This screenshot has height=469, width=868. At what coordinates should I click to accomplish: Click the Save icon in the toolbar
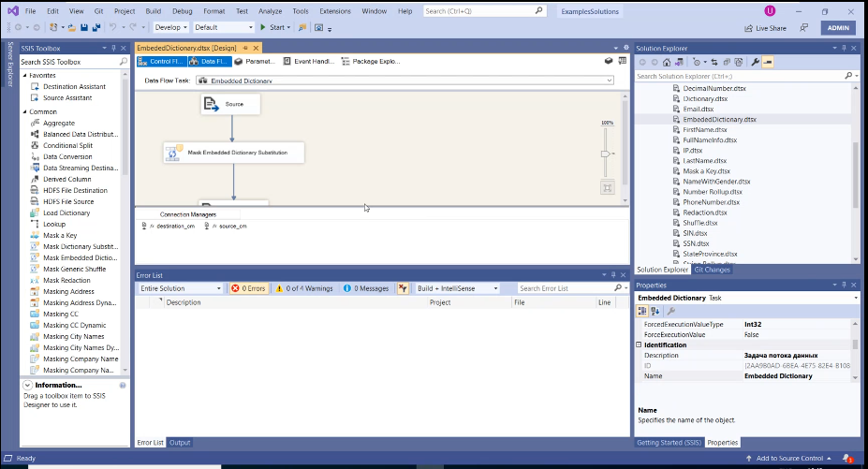coord(84,27)
